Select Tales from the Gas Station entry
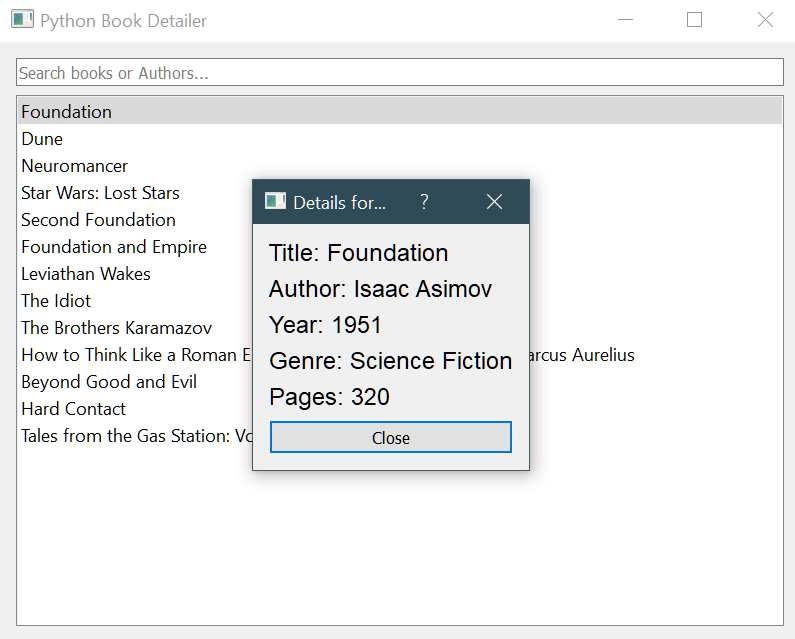 coord(135,436)
